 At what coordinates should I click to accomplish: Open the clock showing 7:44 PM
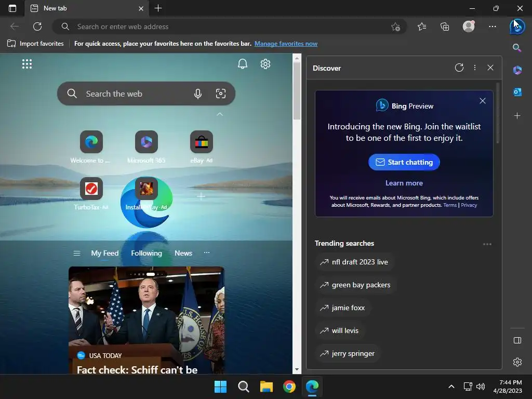tap(508, 387)
